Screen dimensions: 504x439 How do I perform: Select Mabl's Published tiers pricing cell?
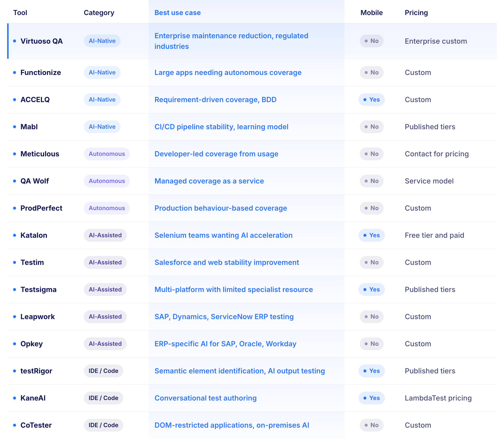tap(430, 127)
